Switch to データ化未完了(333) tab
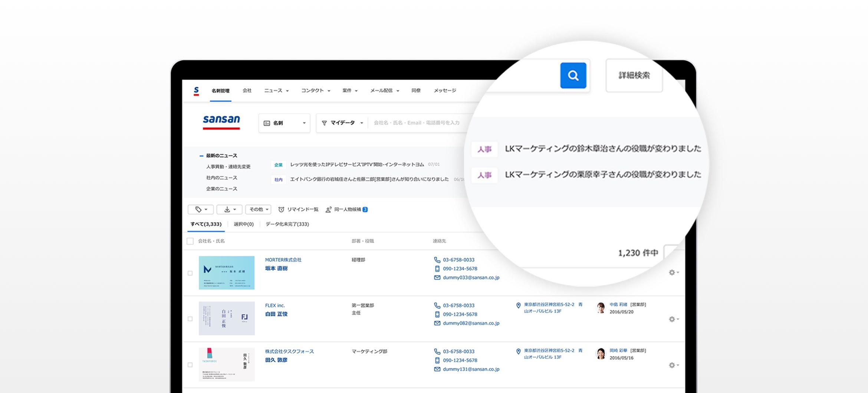 [287, 224]
